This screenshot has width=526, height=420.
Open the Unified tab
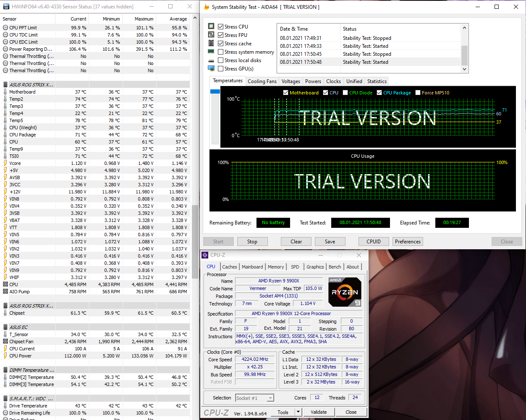click(354, 81)
